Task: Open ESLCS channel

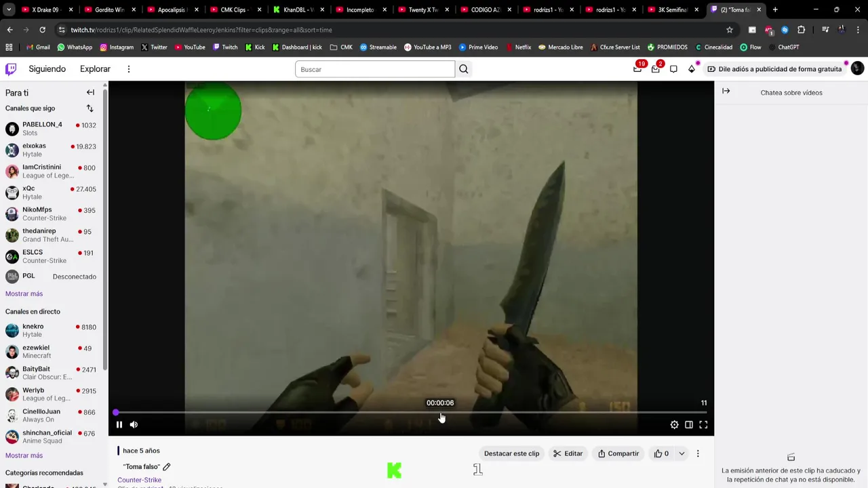Action: [x=51, y=256]
